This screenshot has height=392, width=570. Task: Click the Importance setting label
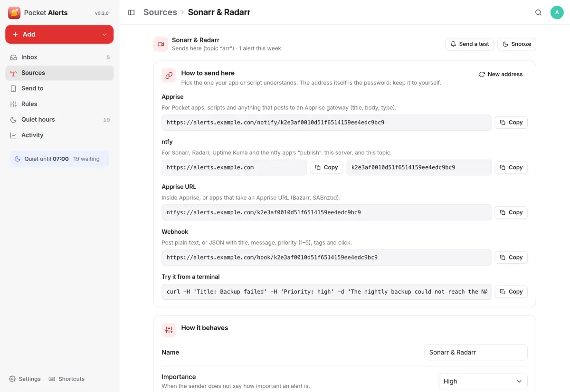(x=179, y=377)
